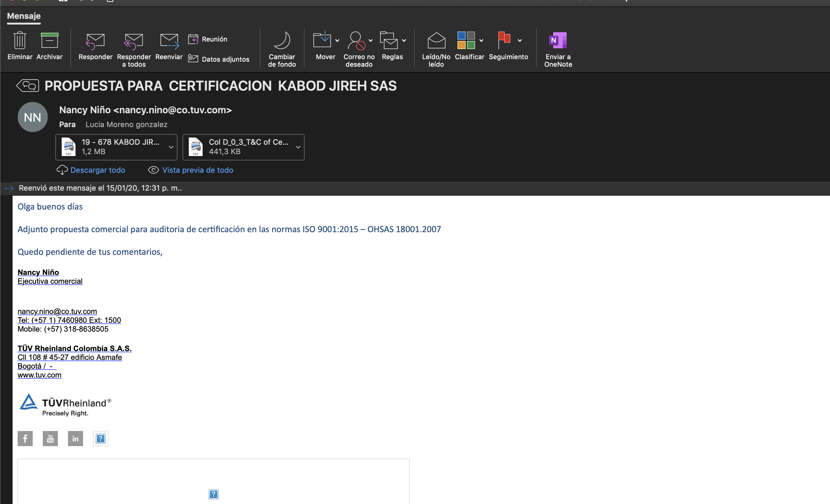Expand the Mover dropdown arrow
Screen dimensions: 830x504
pos(337,41)
